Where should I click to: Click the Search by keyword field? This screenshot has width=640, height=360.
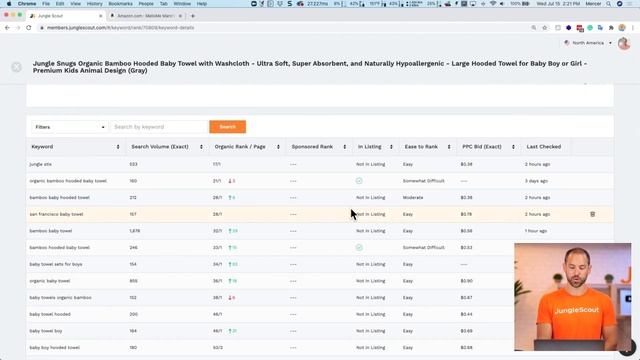click(x=160, y=127)
